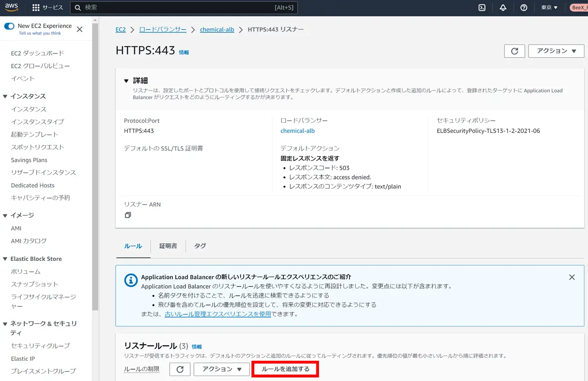This screenshot has height=381, width=588.
Task: Open スナップショット in the sidebar
Action: (35, 284)
